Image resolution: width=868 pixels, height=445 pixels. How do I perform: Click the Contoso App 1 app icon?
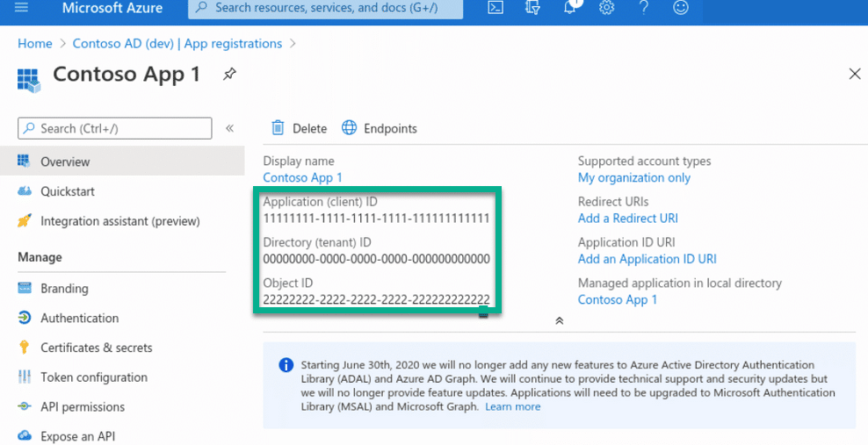tap(29, 80)
